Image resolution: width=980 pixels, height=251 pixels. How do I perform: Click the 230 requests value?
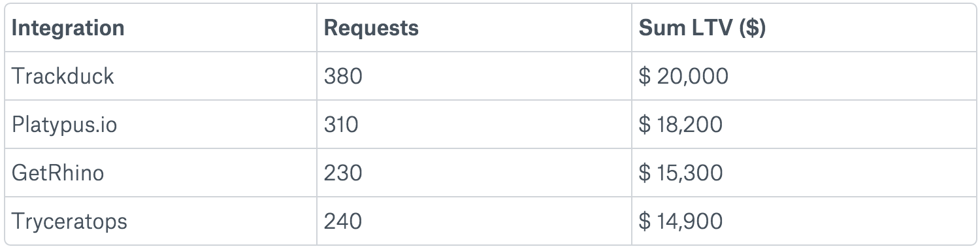tap(343, 173)
